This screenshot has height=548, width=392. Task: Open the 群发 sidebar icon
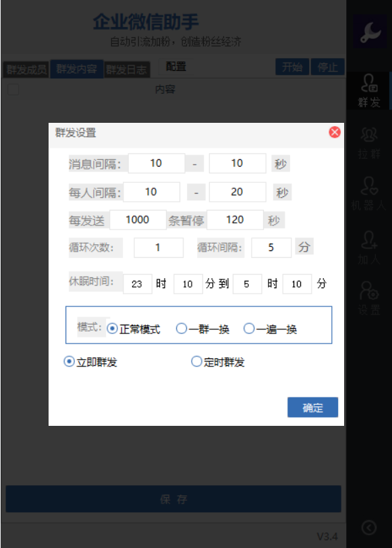click(369, 90)
